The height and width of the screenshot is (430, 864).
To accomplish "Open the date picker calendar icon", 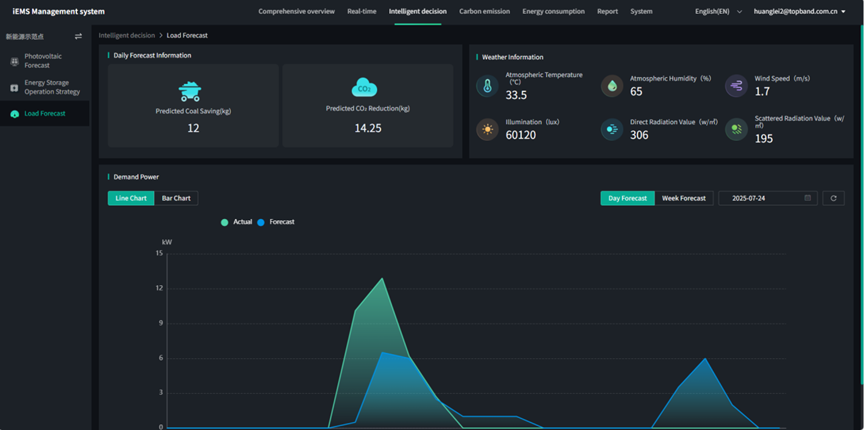I will pos(808,198).
